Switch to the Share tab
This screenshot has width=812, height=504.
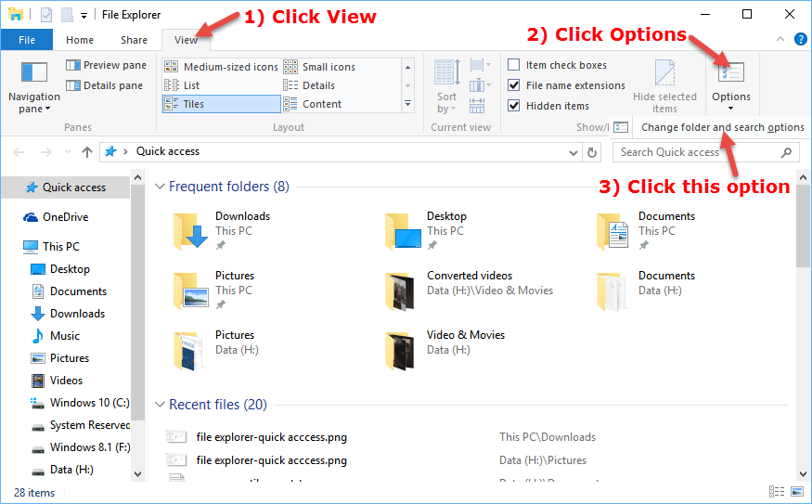coord(134,40)
